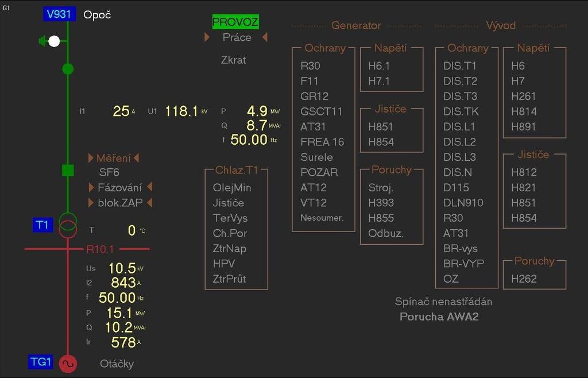This screenshot has height=378, width=588.
Task: Select the Zkrat label
Action: click(x=233, y=60)
